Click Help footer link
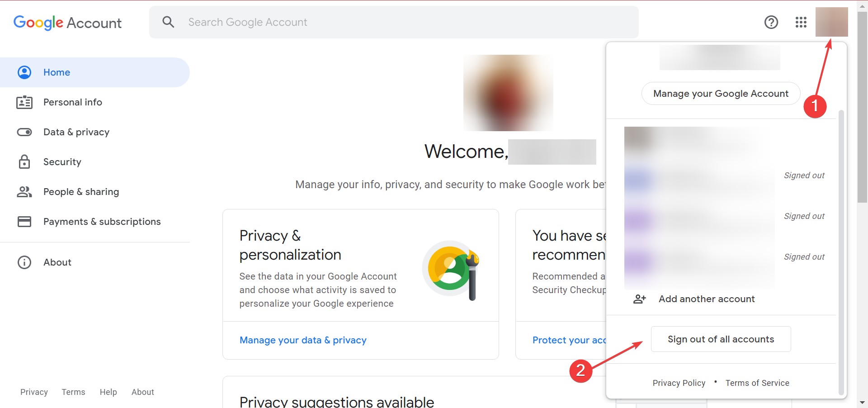 (108, 392)
